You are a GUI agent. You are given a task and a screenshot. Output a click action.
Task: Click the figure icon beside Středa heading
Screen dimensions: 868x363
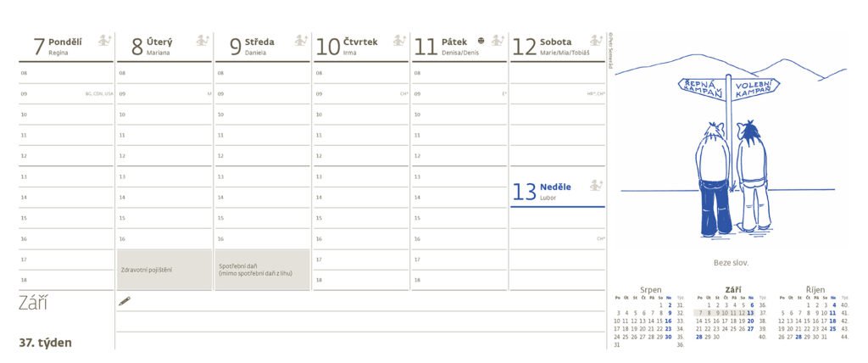[301, 41]
